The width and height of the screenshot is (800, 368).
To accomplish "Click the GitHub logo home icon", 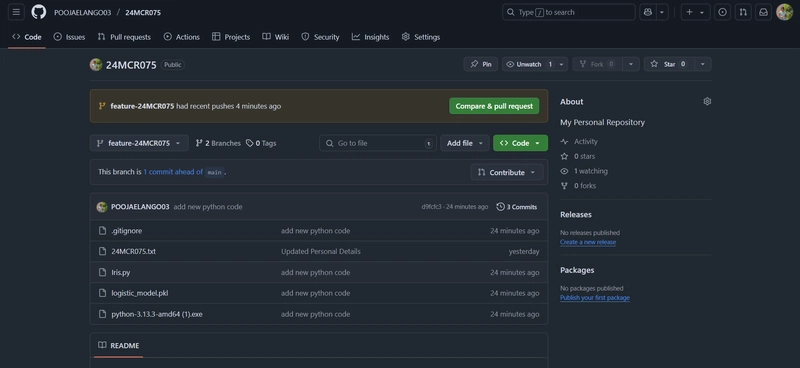I will tap(39, 12).
